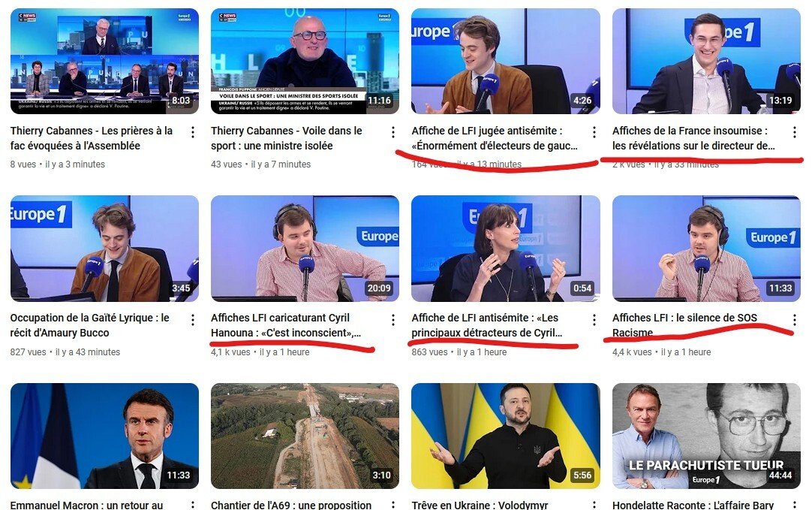This screenshot has width=812, height=510.
Task: Play the Le Parachutiste Tueur thumbnail
Action: [706, 436]
